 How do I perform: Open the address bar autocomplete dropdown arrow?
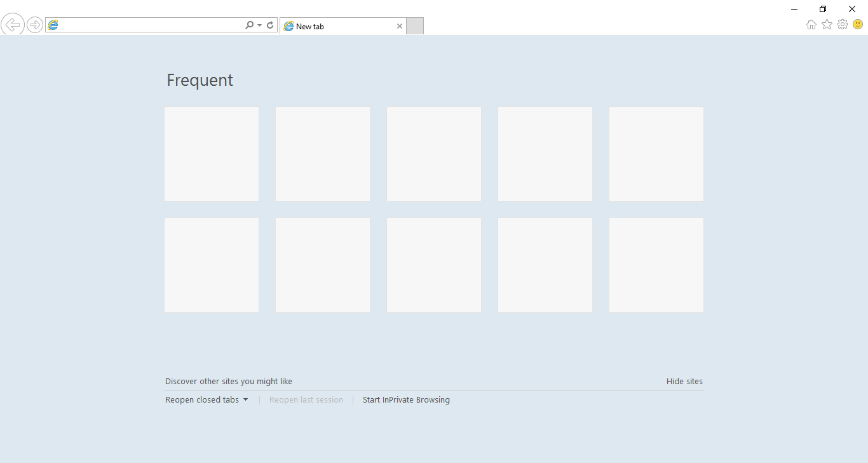click(259, 25)
